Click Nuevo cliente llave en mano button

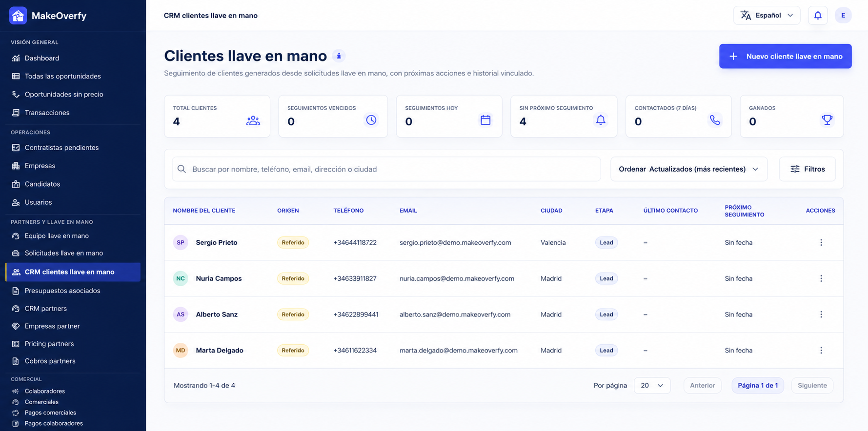[785, 56]
